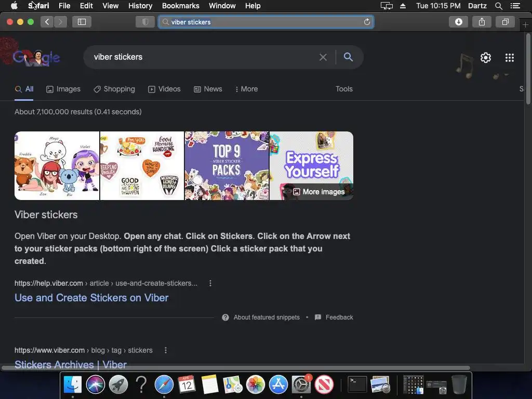Open Trash in the dock
This screenshot has height=399, width=532.
[459, 384]
